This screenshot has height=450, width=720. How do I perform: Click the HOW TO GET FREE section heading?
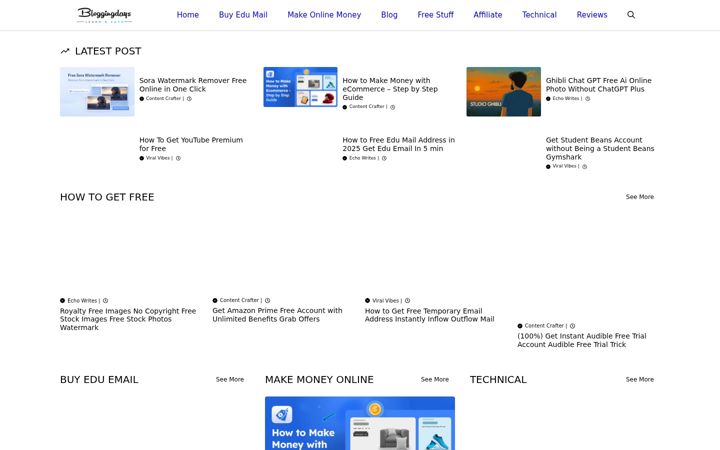tap(107, 197)
